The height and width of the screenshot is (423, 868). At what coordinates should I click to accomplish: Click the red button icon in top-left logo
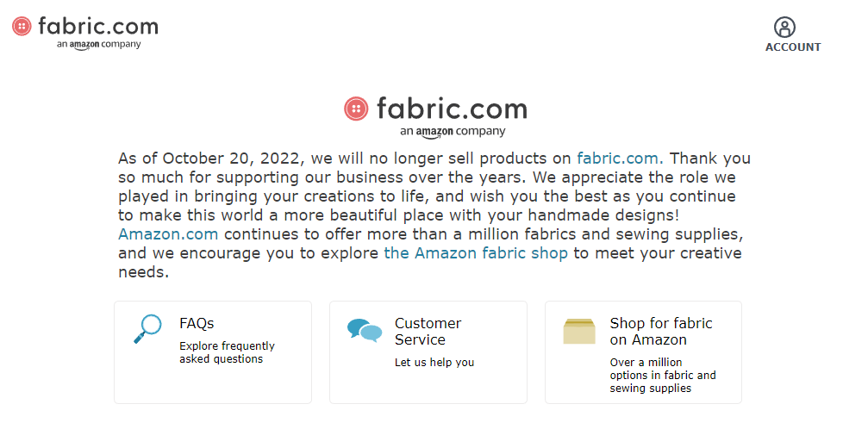coord(22,26)
